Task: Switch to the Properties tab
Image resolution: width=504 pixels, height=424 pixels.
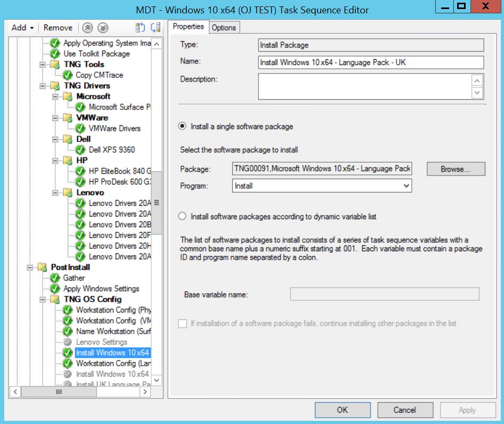Action: [188, 26]
